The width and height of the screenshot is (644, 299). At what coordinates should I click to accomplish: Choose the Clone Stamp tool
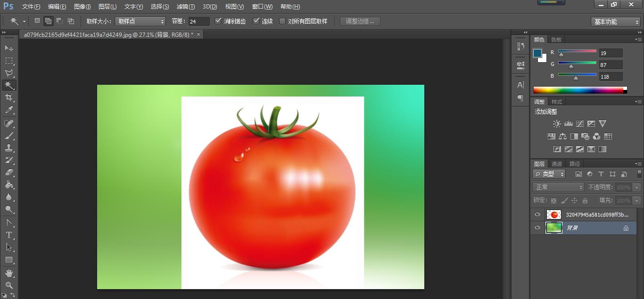coord(9,148)
